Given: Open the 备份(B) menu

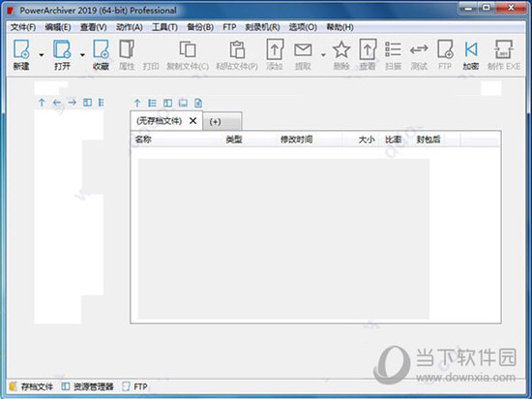Looking at the screenshot, I should click(x=200, y=27).
